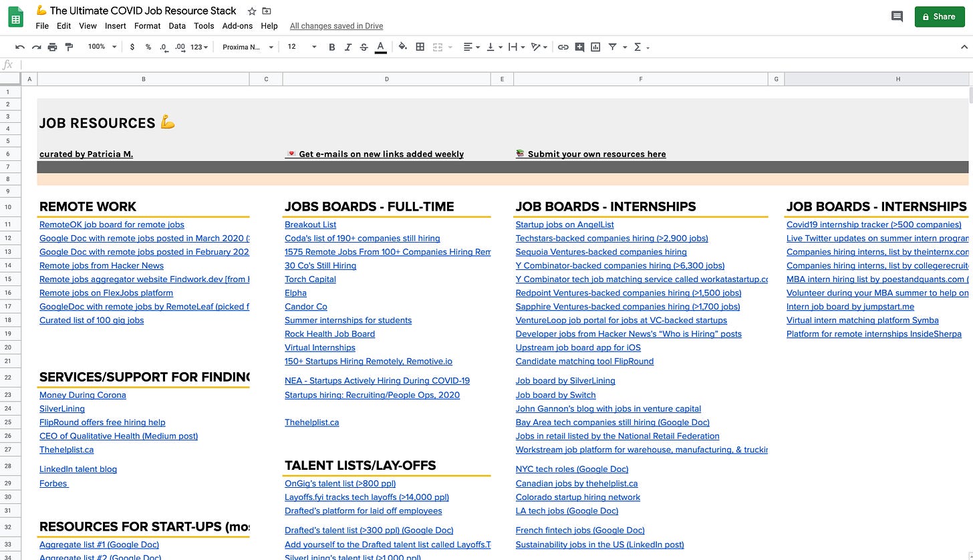Open the Borders tool

click(x=420, y=47)
